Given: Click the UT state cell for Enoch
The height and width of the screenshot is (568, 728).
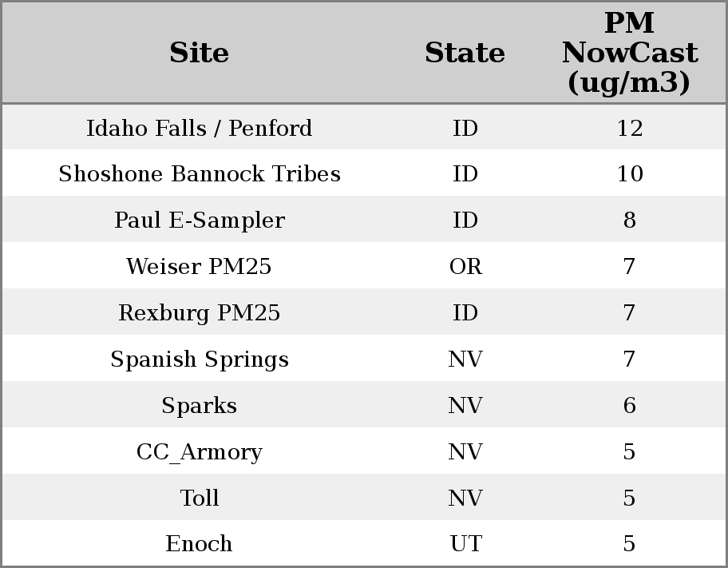Looking at the screenshot, I should [x=465, y=544].
